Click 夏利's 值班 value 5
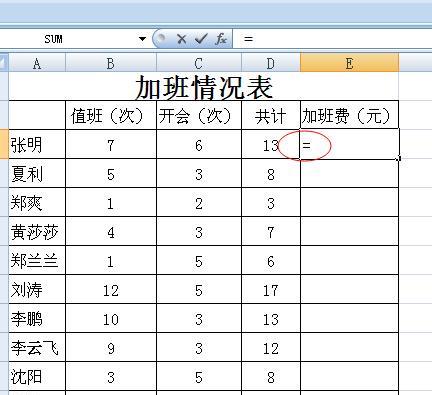Screen dimensions: 432x395 pyautogui.click(x=111, y=173)
